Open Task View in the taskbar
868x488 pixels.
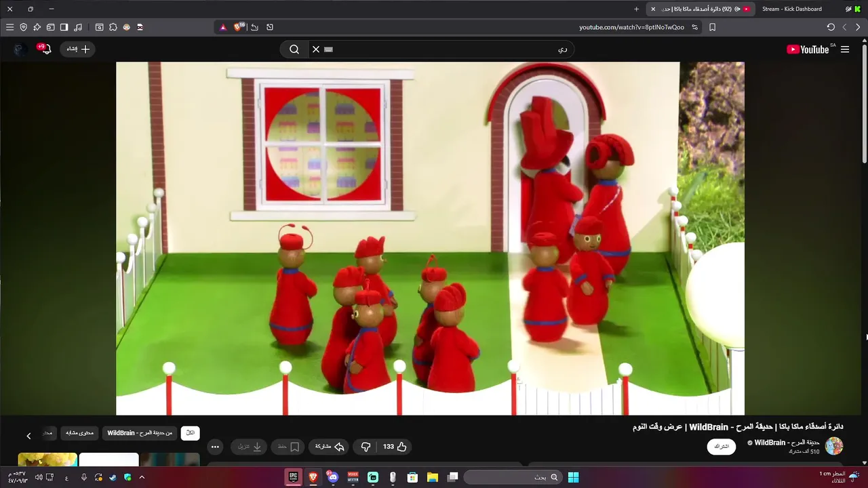(452, 477)
